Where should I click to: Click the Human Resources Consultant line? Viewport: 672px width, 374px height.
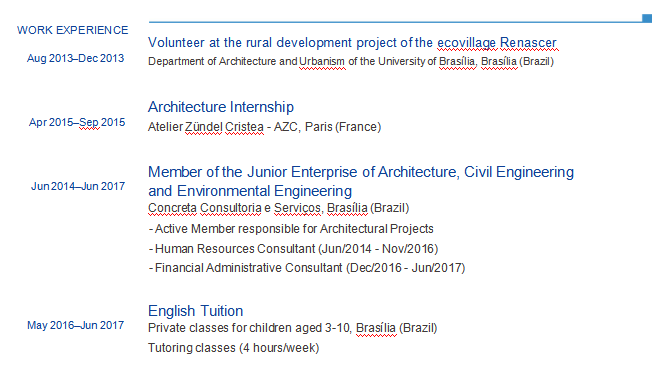pos(294,249)
